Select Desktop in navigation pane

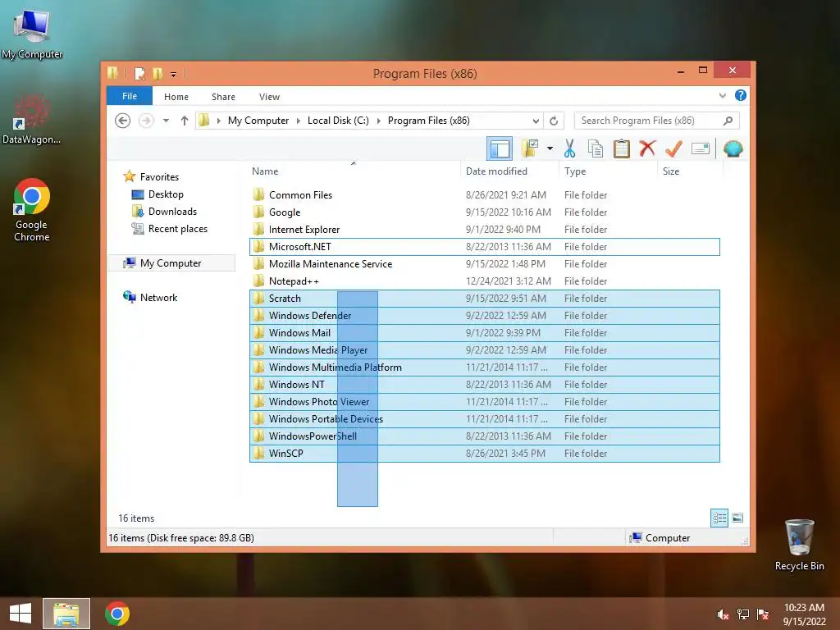coord(166,194)
